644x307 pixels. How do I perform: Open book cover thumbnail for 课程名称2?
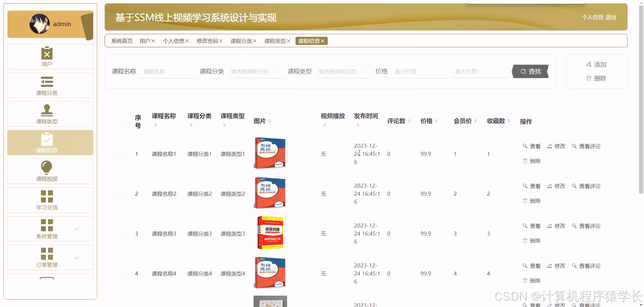[x=270, y=193]
